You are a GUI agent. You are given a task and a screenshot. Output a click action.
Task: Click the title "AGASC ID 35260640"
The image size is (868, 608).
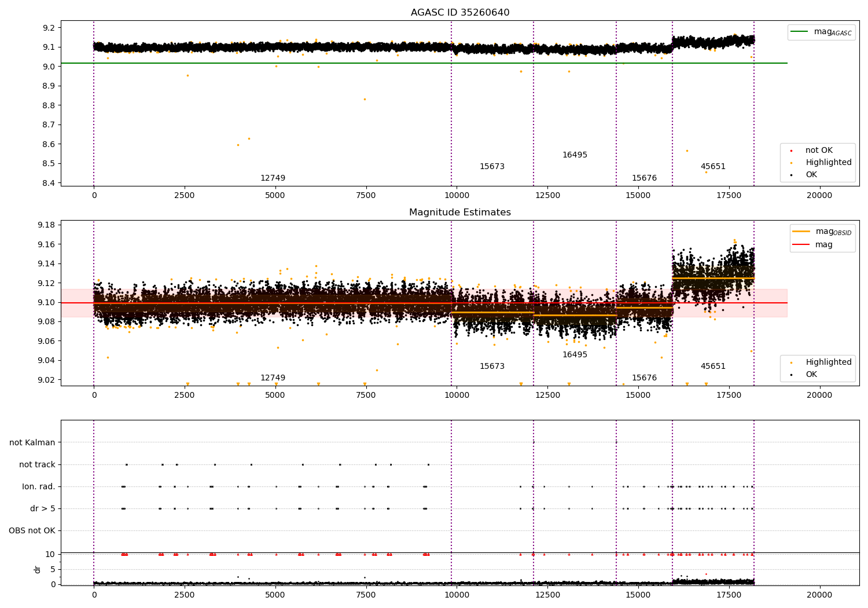(460, 13)
